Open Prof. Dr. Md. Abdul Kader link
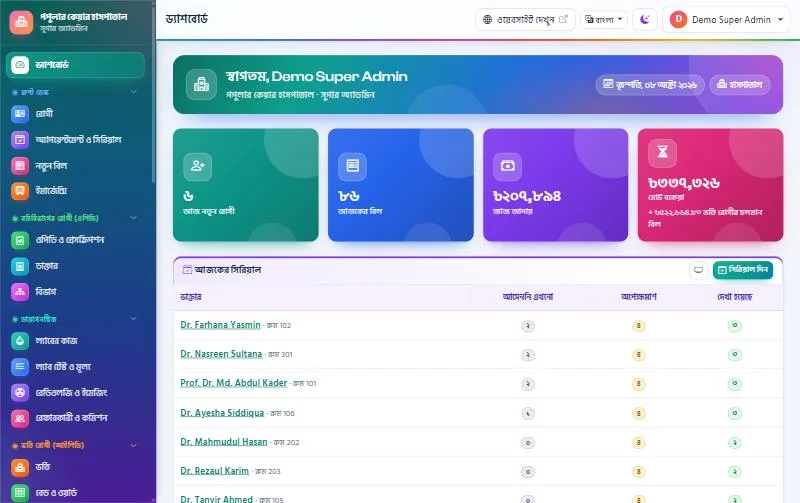Image resolution: width=800 pixels, height=503 pixels. (234, 383)
